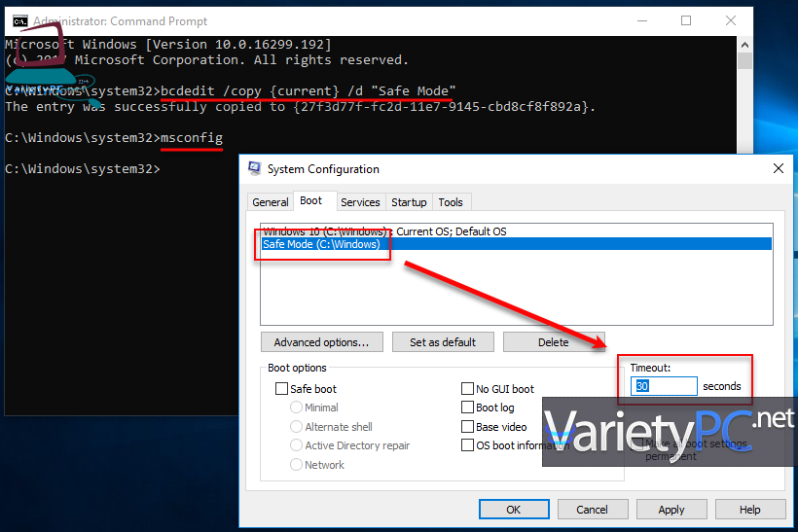This screenshot has height=532, width=798.
Task: Click Cancel in System Configuration
Action: point(593,509)
